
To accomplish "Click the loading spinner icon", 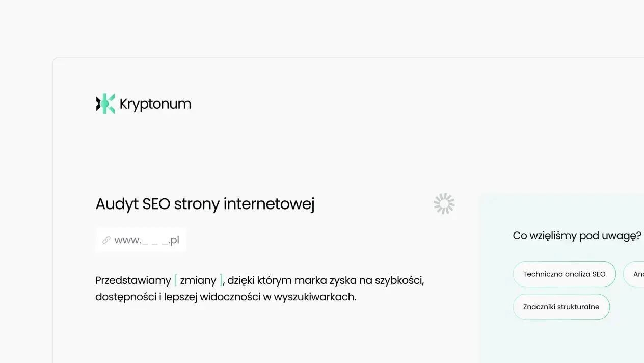I will coord(444,203).
